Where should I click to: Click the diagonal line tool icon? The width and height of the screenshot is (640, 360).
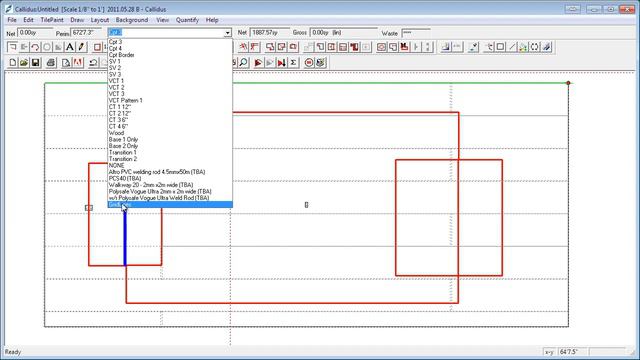pyautogui.click(x=512, y=47)
